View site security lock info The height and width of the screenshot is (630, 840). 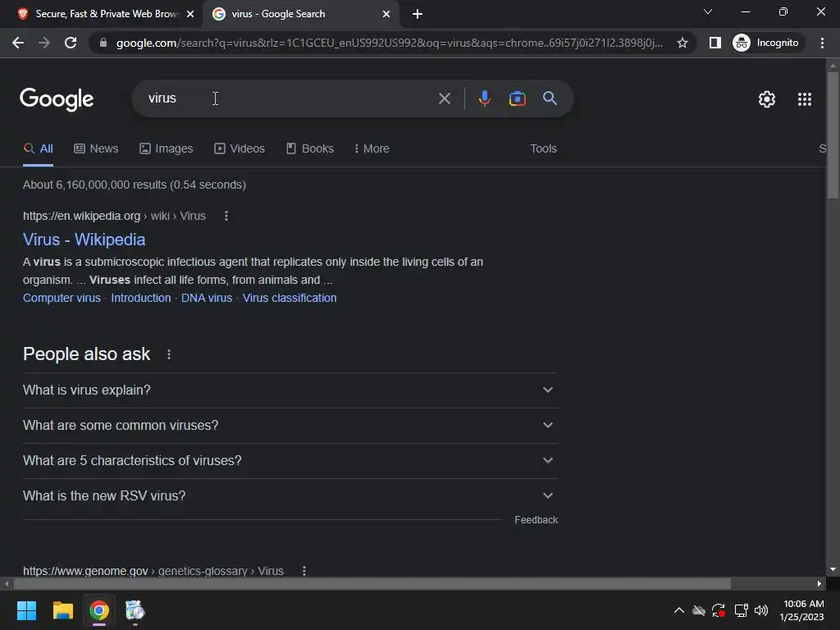coord(103,43)
